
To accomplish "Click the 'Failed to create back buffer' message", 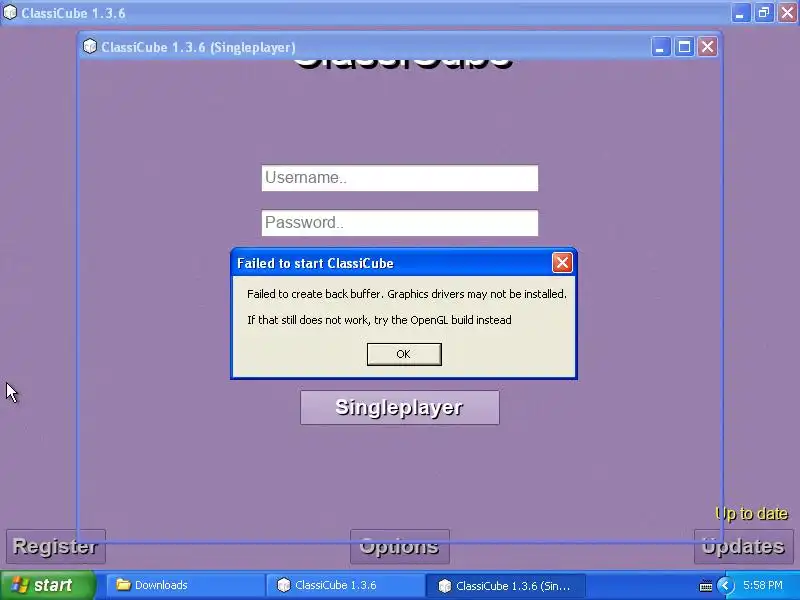I will click(407, 294).
